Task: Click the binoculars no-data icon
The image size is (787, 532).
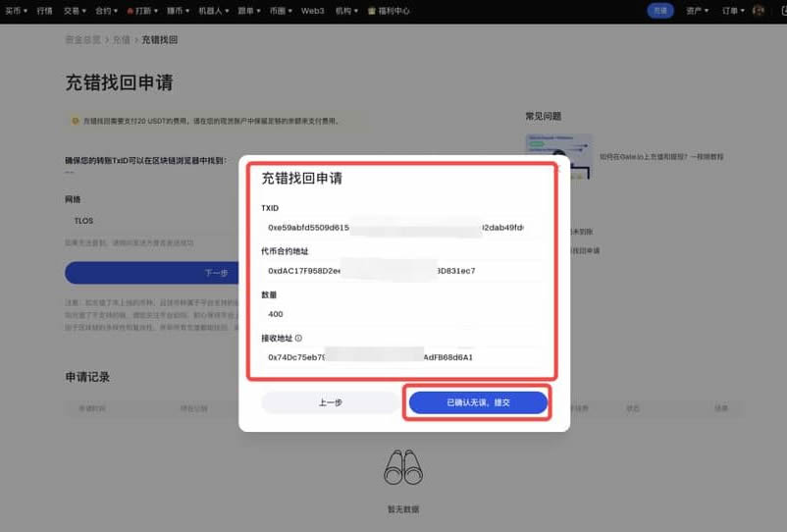Action: click(x=403, y=469)
